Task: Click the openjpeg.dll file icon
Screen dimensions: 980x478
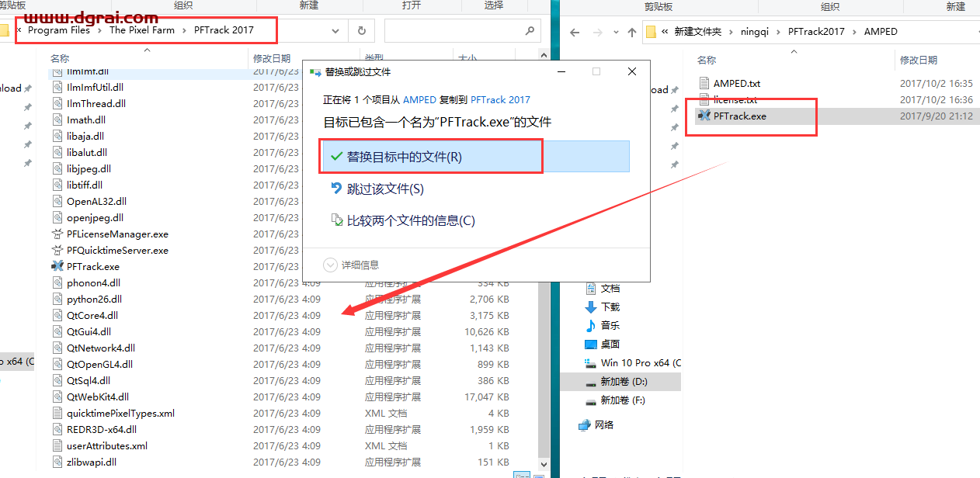Action: [x=57, y=217]
